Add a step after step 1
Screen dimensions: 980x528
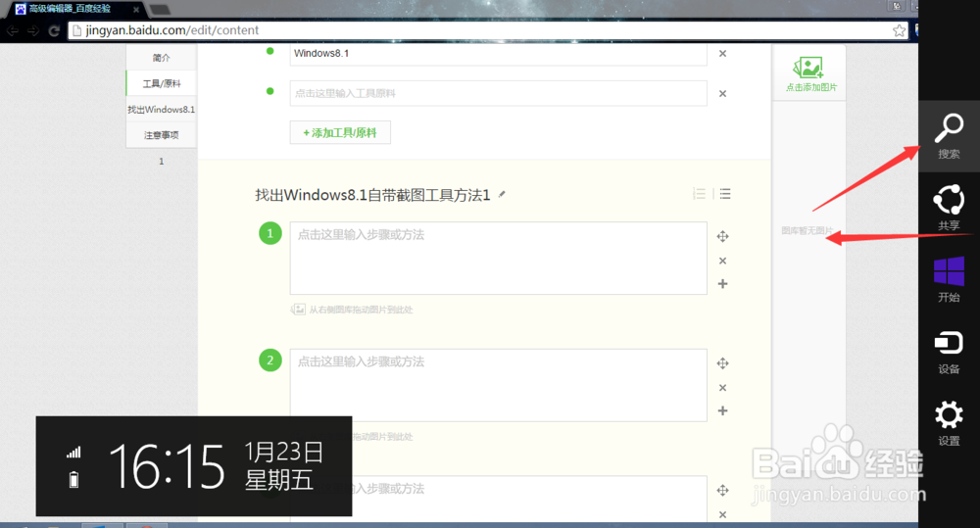point(722,284)
